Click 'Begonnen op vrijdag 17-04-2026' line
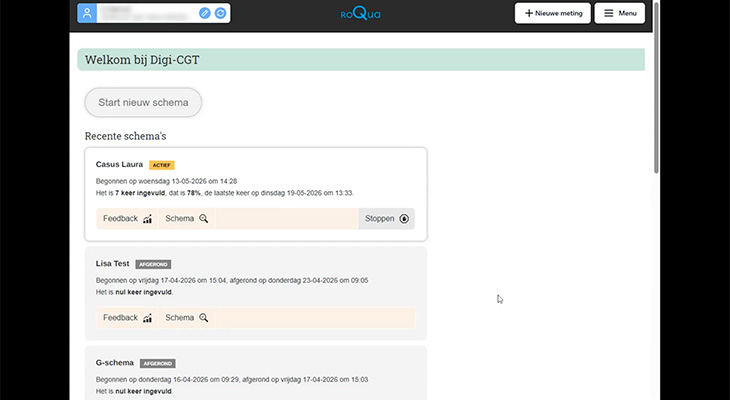 pos(232,280)
